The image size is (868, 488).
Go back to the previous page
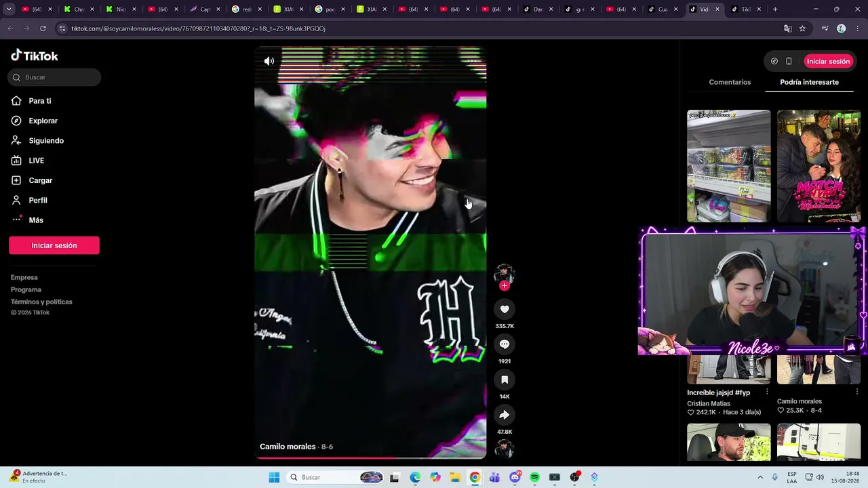point(10,28)
